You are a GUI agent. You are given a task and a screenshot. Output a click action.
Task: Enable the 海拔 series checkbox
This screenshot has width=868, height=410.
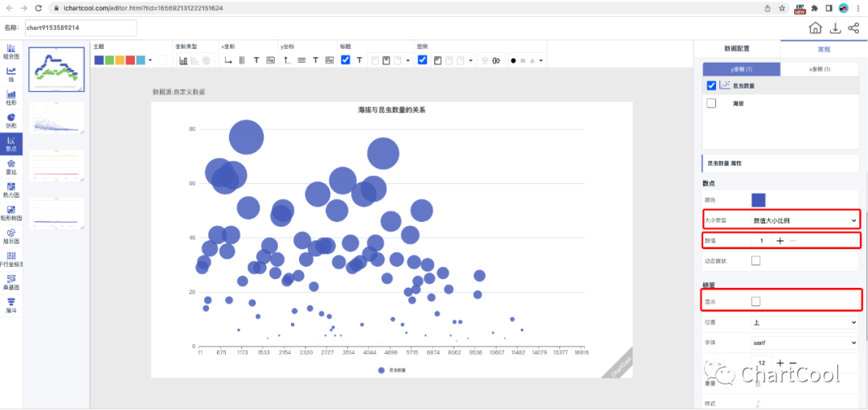click(x=711, y=104)
